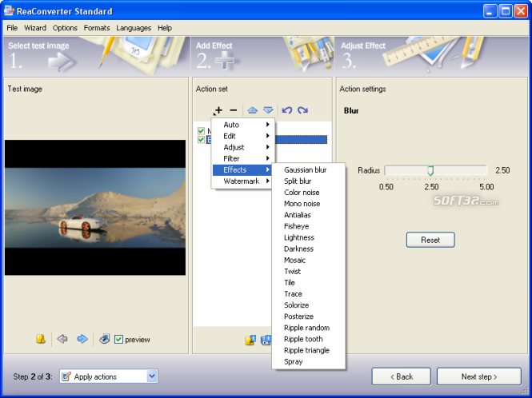Open the Languages menu
532x398 pixels.
[134, 28]
